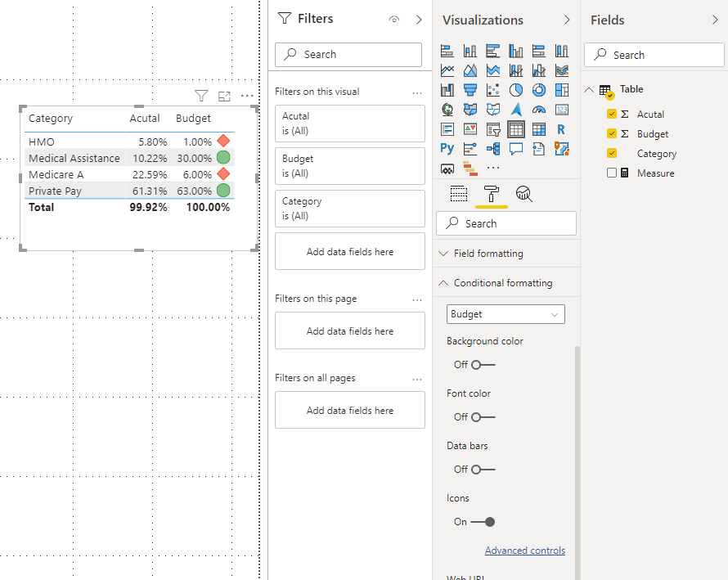Image resolution: width=728 pixels, height=580 pixels.
Task: Collapse the Table node in Fields
Action: point(589,90)
